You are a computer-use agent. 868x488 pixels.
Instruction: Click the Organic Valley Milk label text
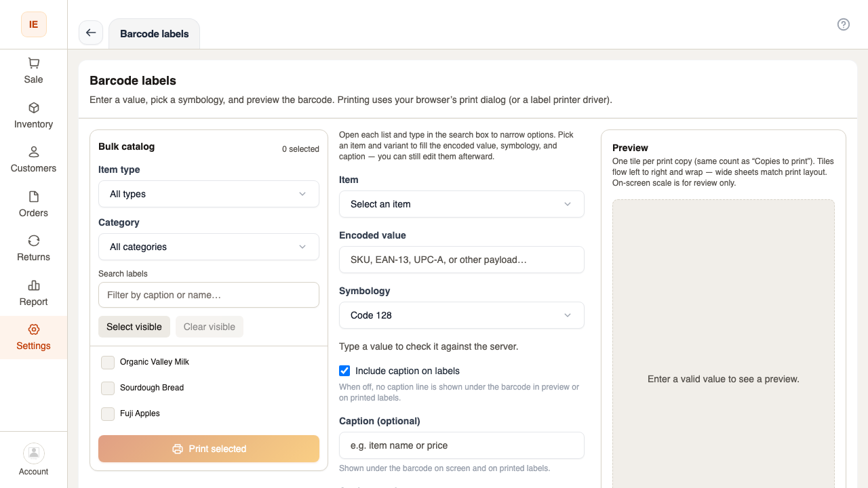point(155,362)
